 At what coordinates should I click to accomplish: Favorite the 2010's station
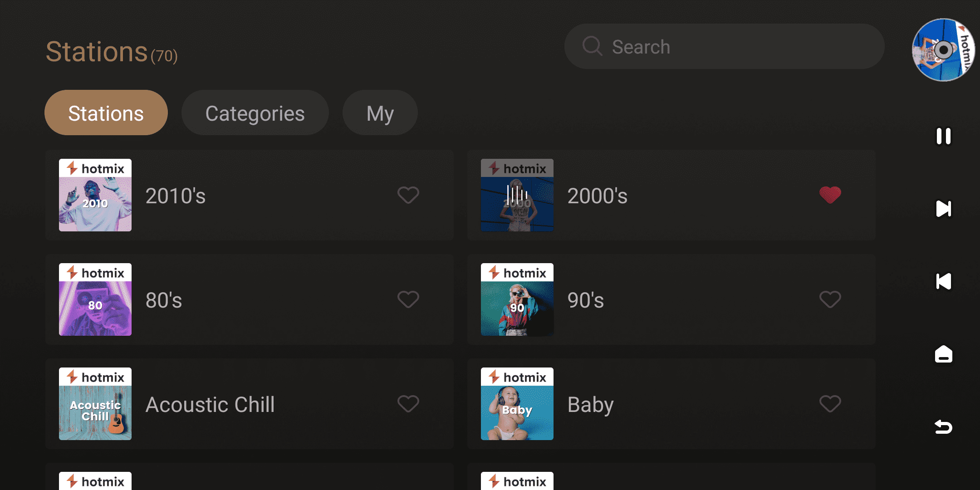408,195
